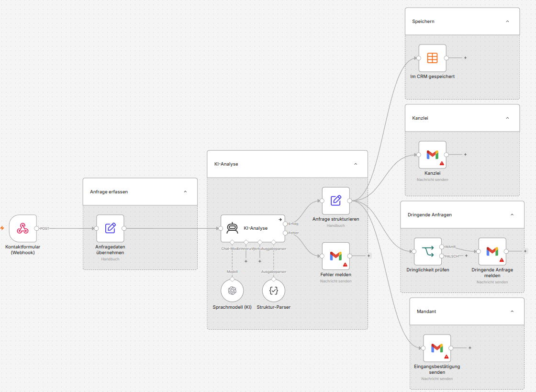This screenshot has height=392, width=536.
Task: Select the Struktur-Parser node icon
Action: [273, 291]
